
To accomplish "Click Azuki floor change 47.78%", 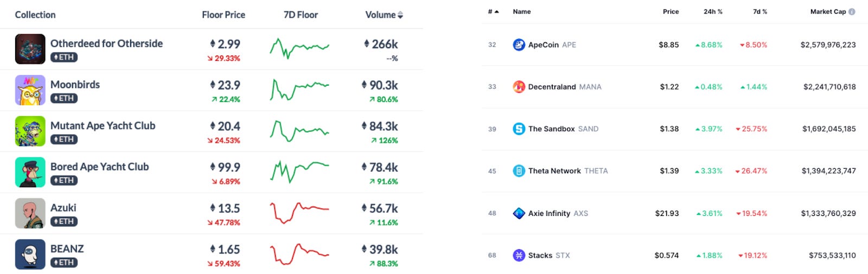I will point(224,222).
